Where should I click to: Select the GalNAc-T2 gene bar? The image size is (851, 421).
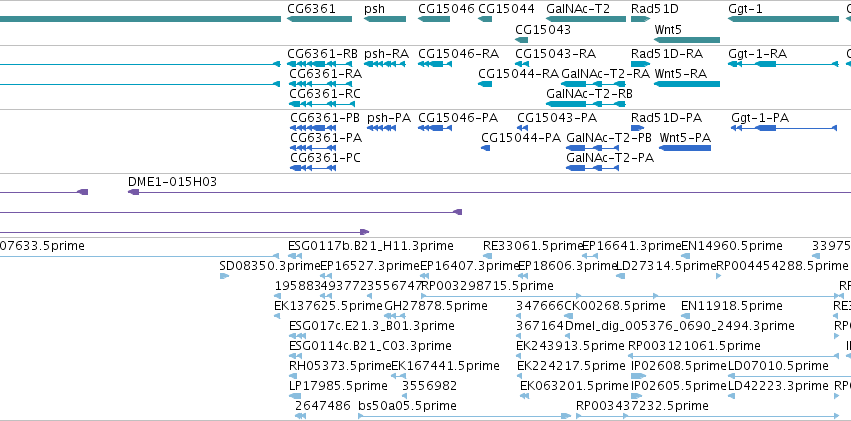[586, 20]
